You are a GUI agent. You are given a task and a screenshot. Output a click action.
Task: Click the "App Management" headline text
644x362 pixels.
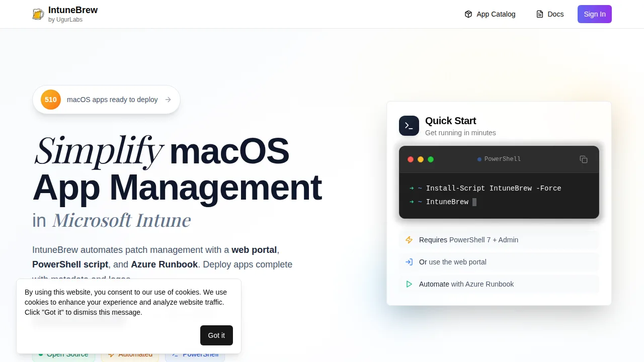[177, 187]
